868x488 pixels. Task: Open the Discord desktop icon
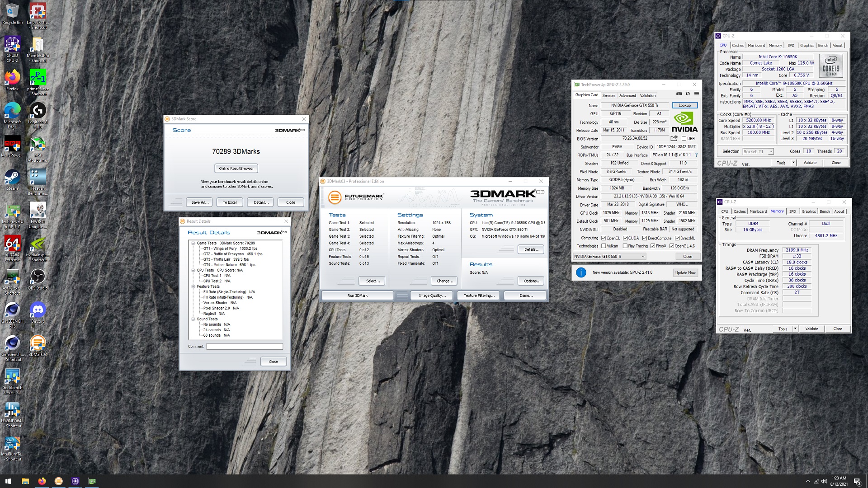click(x=38, y=313)
